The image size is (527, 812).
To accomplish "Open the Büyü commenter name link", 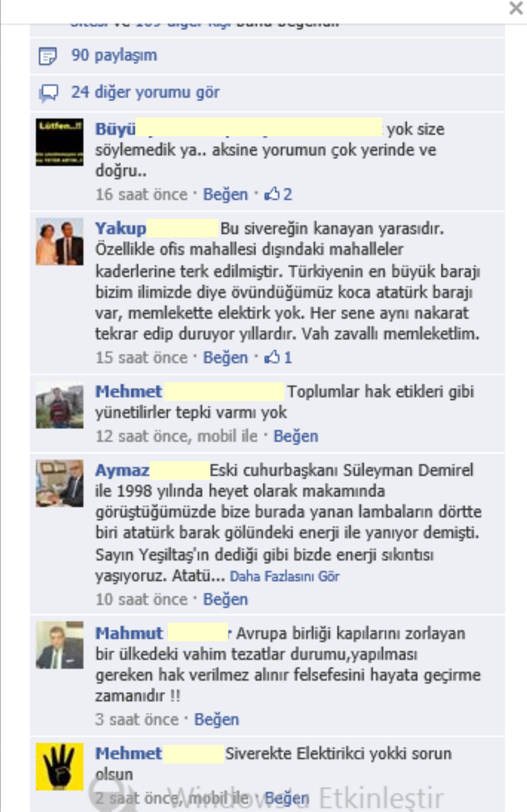I will click(x=115, y=129).
